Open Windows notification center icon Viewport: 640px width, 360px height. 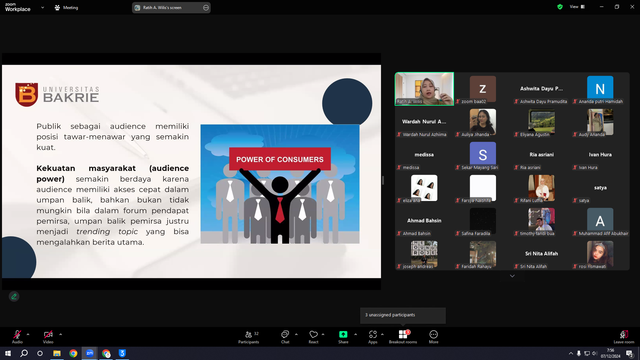630,353
